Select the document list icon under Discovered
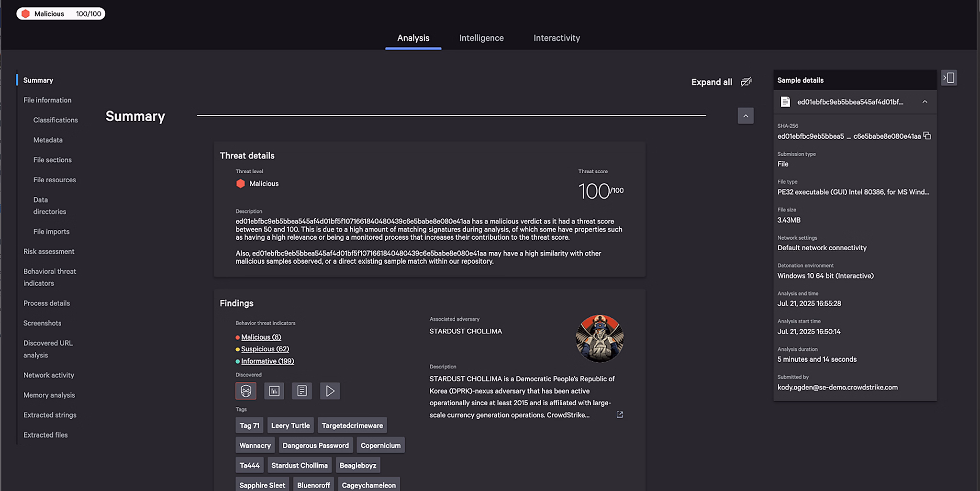Image resolution: width=980 pixels, height=491 pixels. pyautogui.click(x=302, y=391)
